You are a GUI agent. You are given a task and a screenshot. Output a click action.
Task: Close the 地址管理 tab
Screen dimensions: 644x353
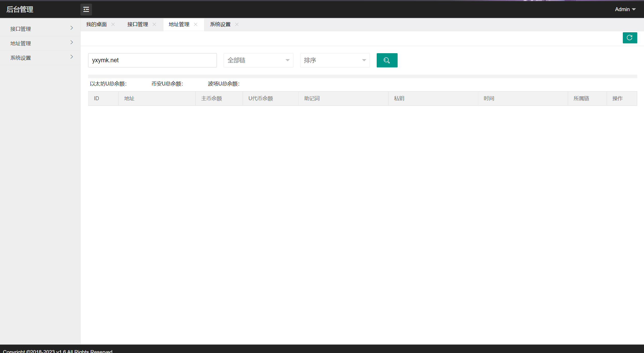(196, 24)
